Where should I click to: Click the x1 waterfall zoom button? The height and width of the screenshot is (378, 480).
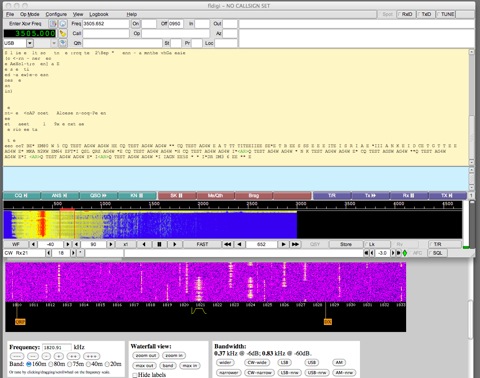tap(126, 244)
